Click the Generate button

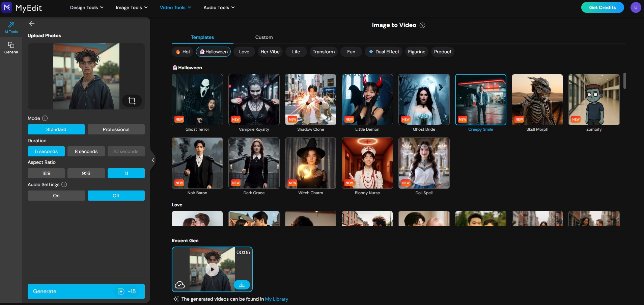point(86,291)
